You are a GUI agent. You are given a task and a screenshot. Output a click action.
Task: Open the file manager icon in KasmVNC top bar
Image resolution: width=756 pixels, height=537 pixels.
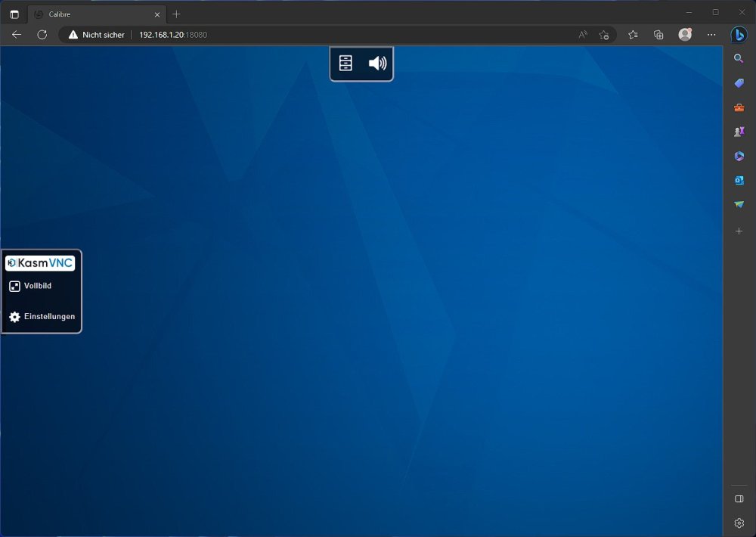coord(345,64)
